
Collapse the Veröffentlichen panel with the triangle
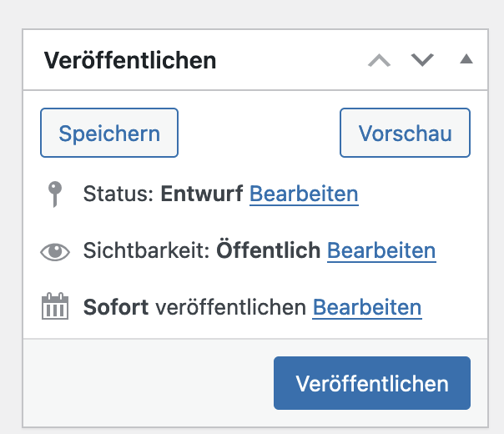466,59
